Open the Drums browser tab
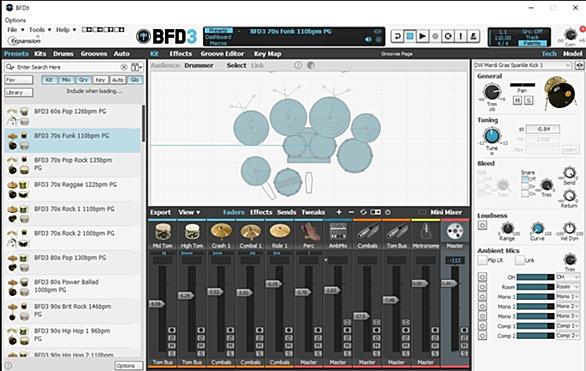586x371 pixels. (x=63, y=54)
